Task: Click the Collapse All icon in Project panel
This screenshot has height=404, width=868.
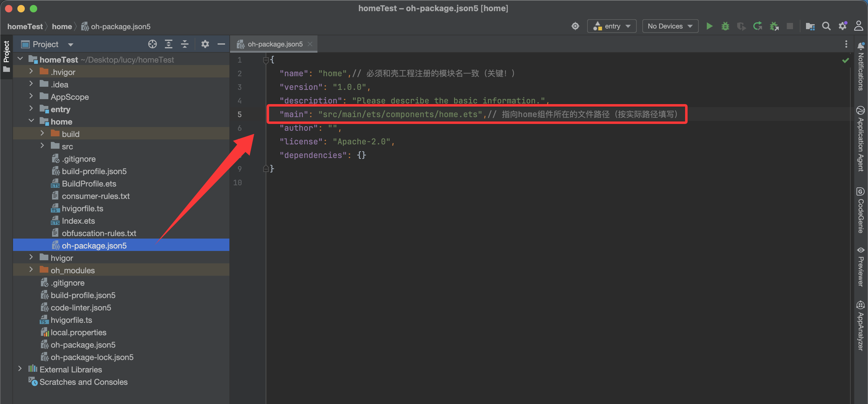Action: (185, 44)
